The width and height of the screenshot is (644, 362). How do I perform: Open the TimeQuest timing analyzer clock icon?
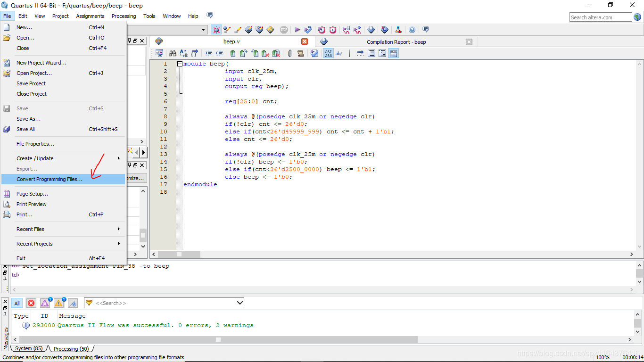click(x=333, y=30)
